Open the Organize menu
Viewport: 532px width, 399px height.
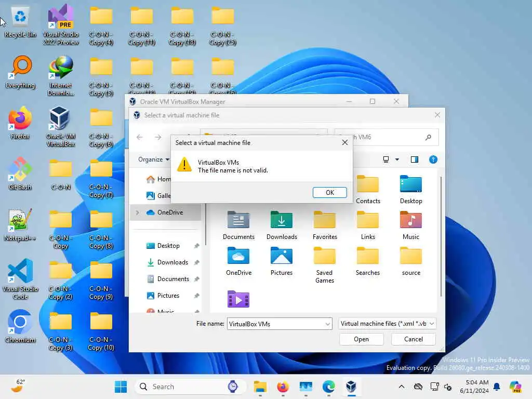[x=153, y=159]
